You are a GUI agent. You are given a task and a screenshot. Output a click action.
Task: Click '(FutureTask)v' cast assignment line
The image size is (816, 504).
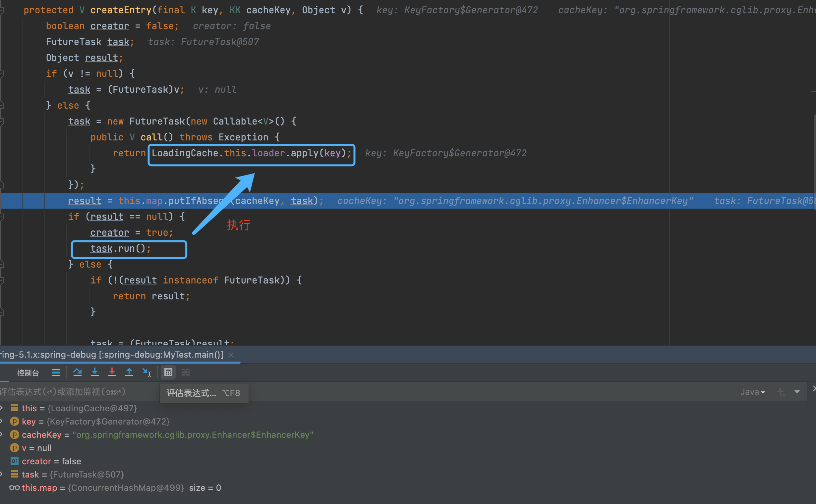126,89
